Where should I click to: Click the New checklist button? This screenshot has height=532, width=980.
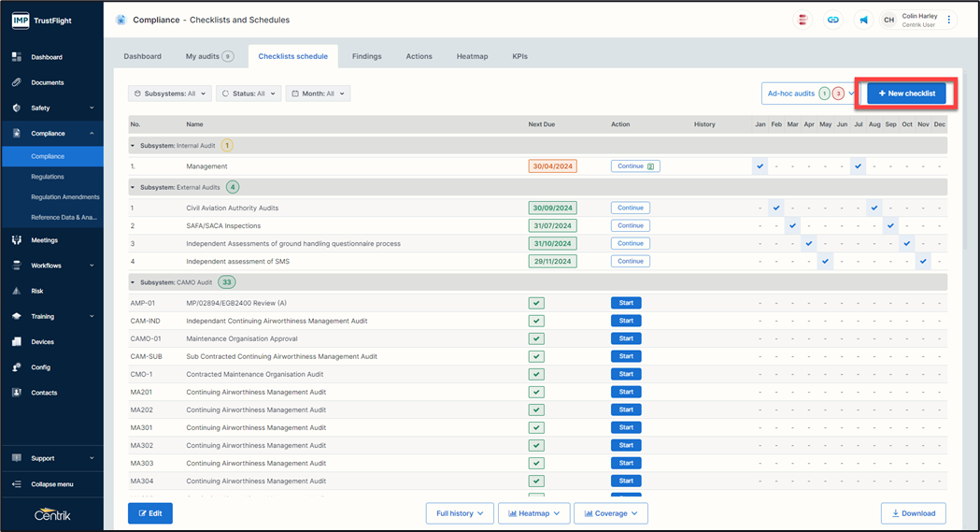click(906, 93)
